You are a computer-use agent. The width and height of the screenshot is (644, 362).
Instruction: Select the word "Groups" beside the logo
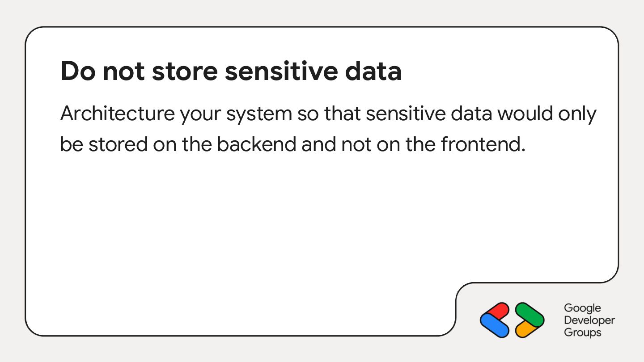[582, 333]
